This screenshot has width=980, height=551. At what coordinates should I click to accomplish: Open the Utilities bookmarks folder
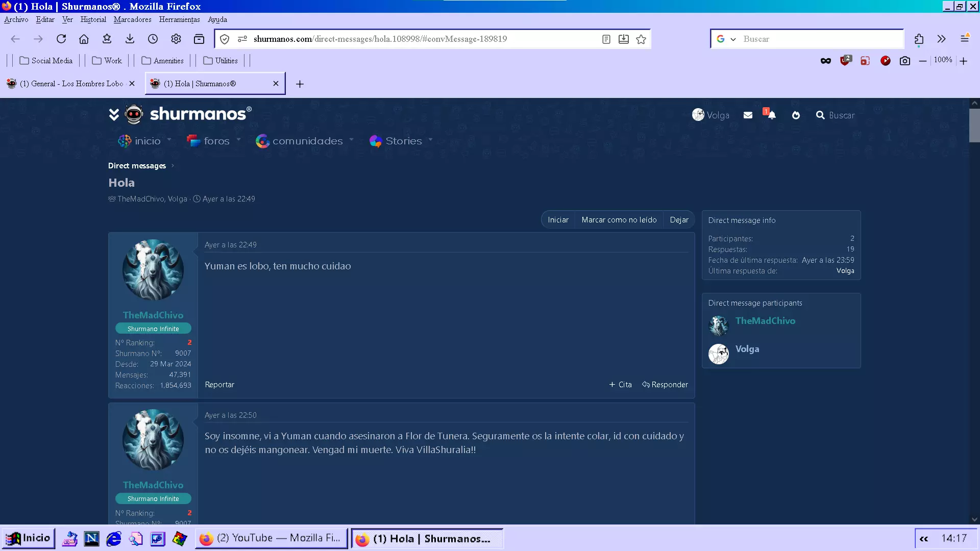click(x=220, y=61)
